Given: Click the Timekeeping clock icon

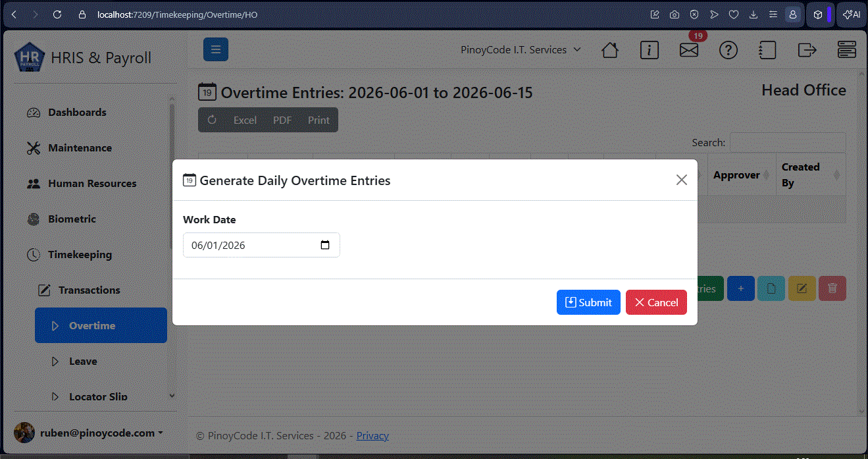Looking at the screenshot, I should point(34,254).
